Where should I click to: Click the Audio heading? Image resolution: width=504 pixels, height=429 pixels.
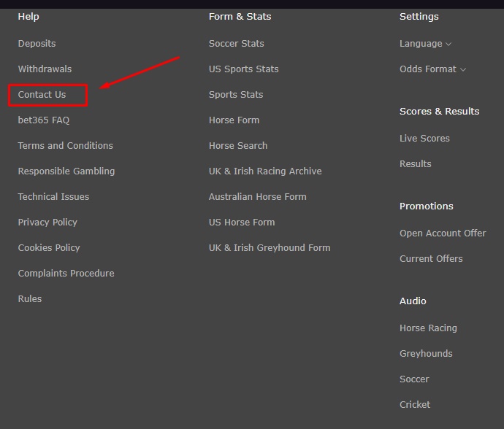pyautogui.click(x=413, y=301)
